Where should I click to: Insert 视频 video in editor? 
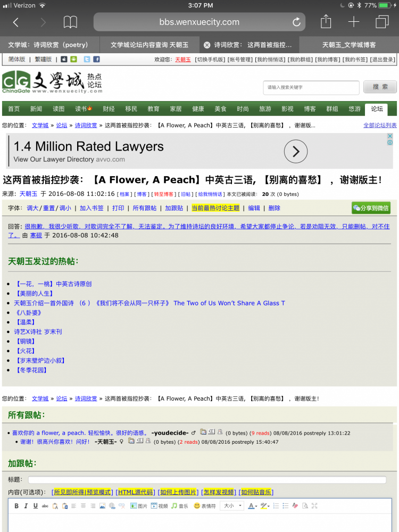click(x=159, y=506)
